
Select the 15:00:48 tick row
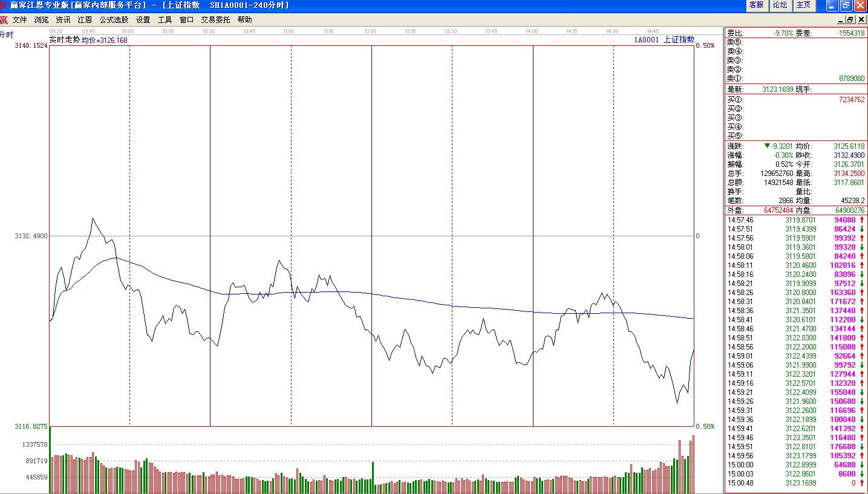pos(795,483)
